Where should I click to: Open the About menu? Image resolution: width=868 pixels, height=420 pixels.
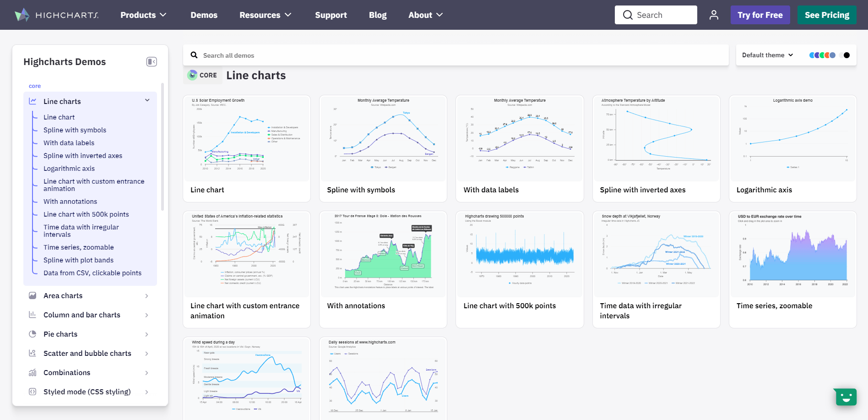click(426, 15)
